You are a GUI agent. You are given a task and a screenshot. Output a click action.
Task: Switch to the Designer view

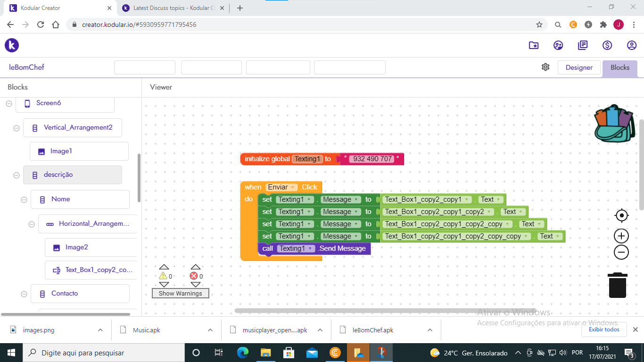coord(579,67)
